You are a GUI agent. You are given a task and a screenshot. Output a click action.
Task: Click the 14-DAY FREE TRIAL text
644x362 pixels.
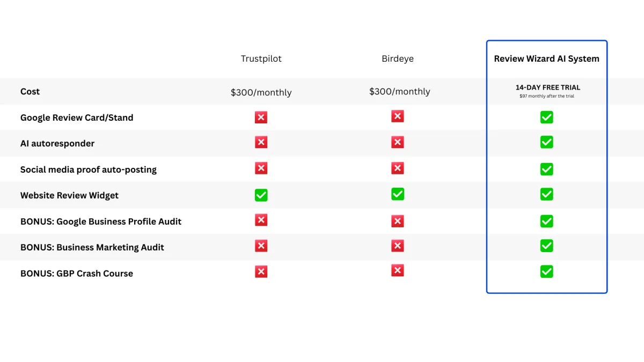tap(547, 87)
